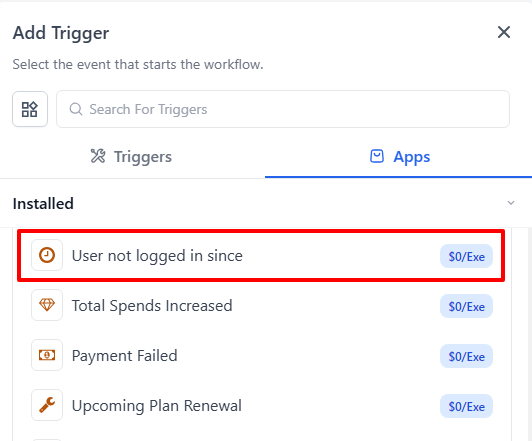Select the Apps tab
The height and width of the screenshot is (441, 532).
[x=398, y=157]
